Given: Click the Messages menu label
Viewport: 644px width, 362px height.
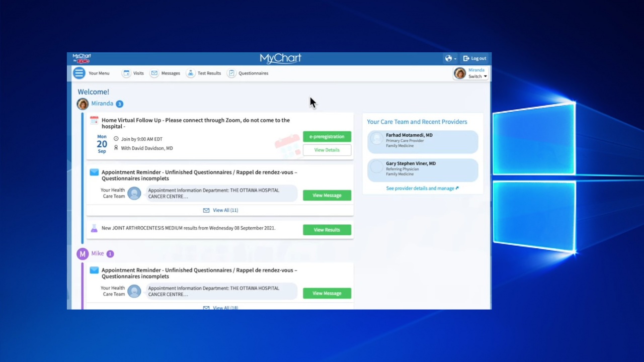Looking at the screenshot, I should (171, 73).
